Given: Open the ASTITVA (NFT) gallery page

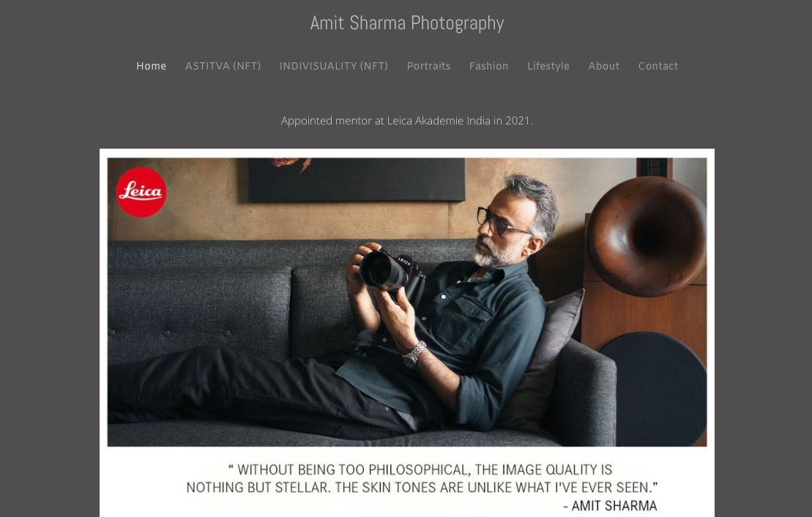Looking at the screenshot, I should 223,66.
